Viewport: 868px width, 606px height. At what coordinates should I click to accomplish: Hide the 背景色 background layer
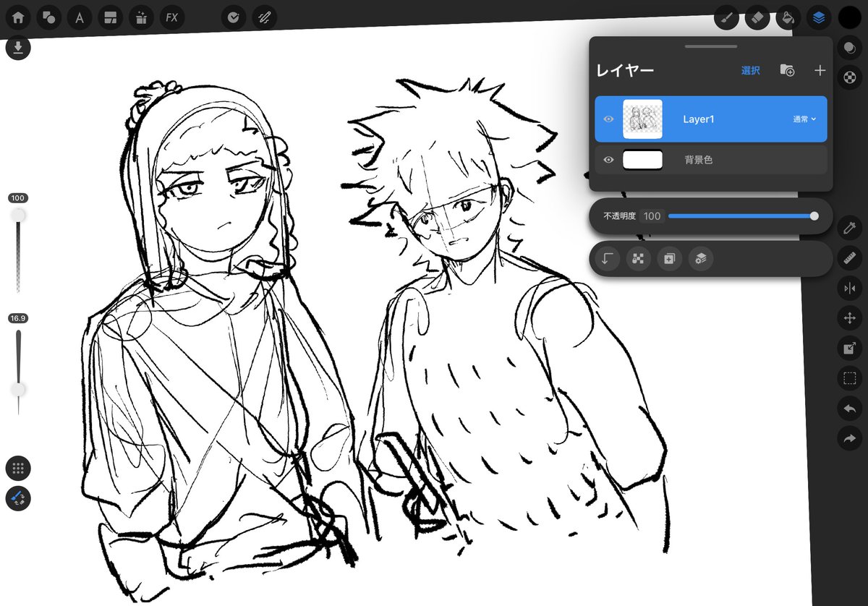(x=608, y=160)
